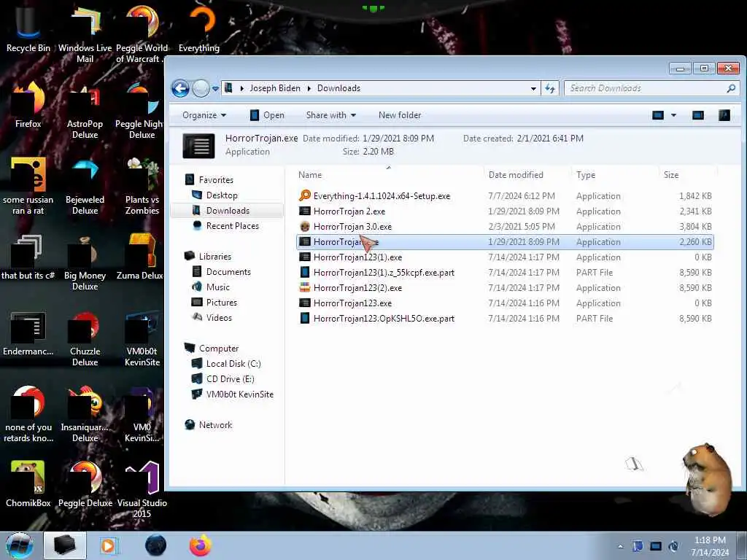Select Bejeweled Deluxe desktop icon

(85, 186)
